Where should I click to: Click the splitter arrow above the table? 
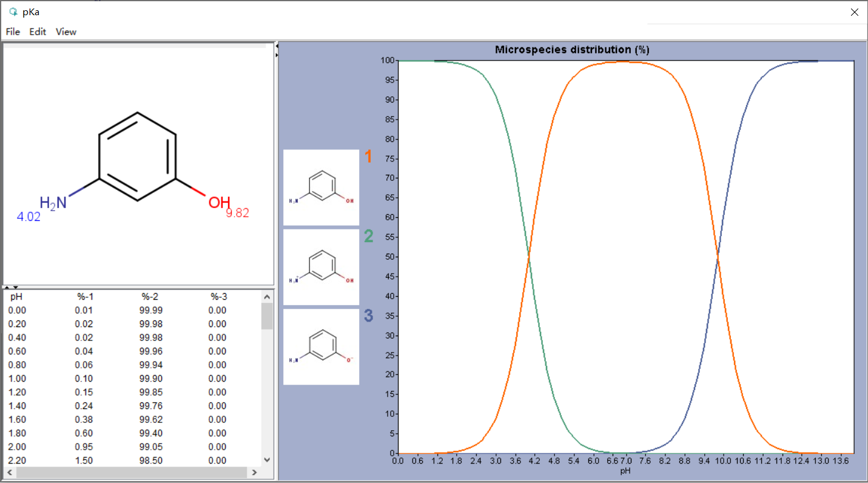pyautogui.click(x=7, y=287)
